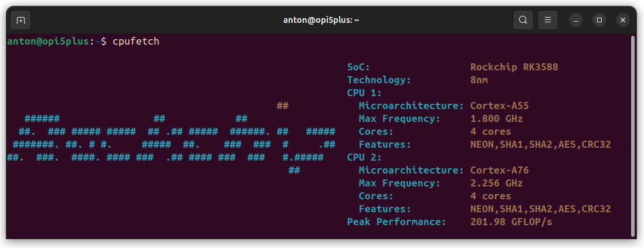
Task: Close the terminal window
Action: 623,20
